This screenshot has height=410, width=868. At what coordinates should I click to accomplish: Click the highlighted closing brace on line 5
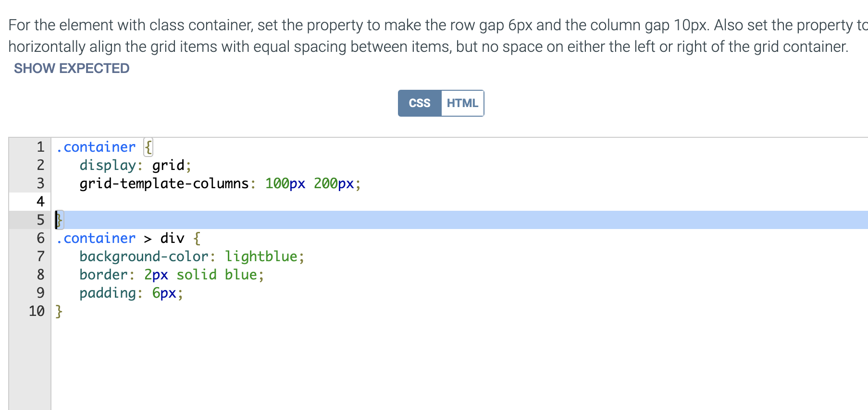click(59, 220)
